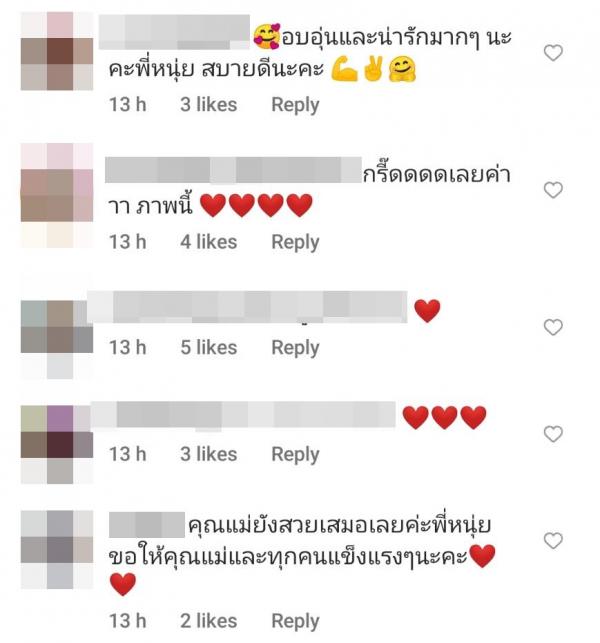Open the 4 likes list
This screenshot has width=600, height=643.
click(209, 242)
